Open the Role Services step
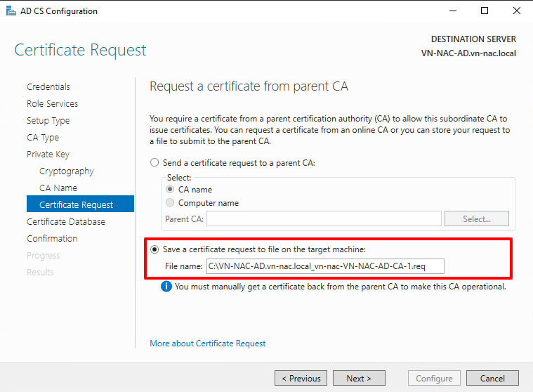The height and width of the screenshot is (392, 533). (x=52, y=104)
